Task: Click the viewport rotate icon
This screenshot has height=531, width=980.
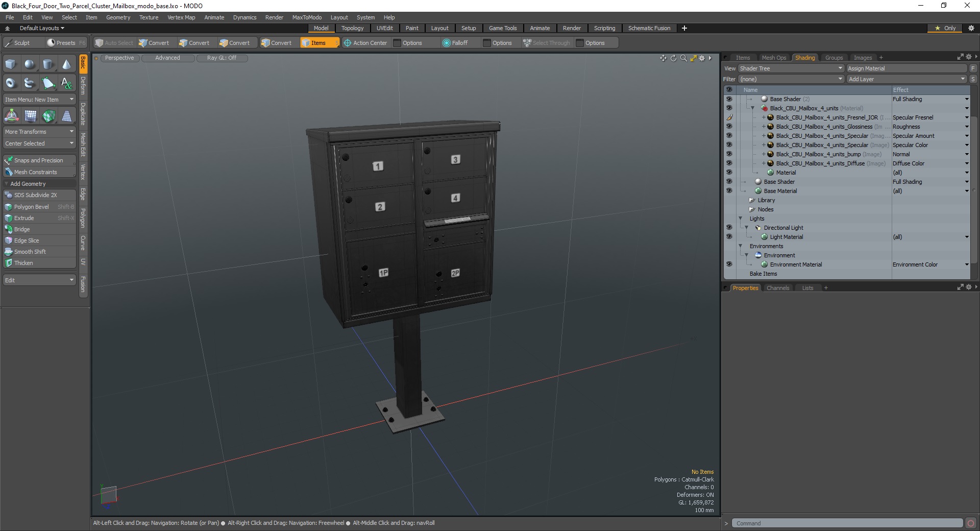Action: pyautogui.click(x=673, y=58)
